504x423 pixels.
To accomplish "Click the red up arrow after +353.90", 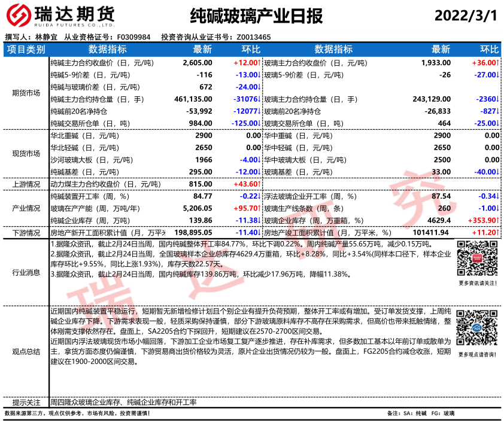I will [499, 221].
